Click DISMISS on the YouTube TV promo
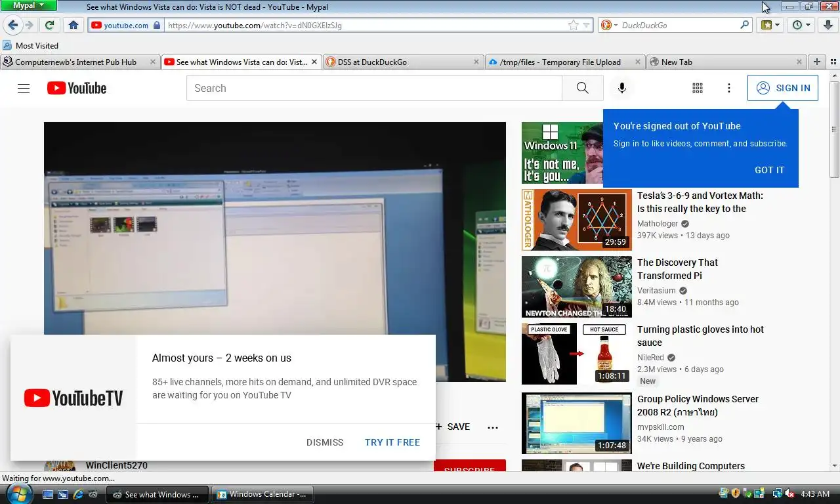The image size is (840, 504). coord(325,442)
